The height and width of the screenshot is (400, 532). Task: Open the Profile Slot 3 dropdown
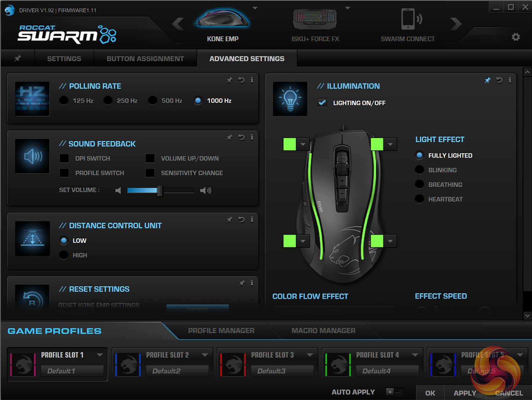click(x=310, y=355)
